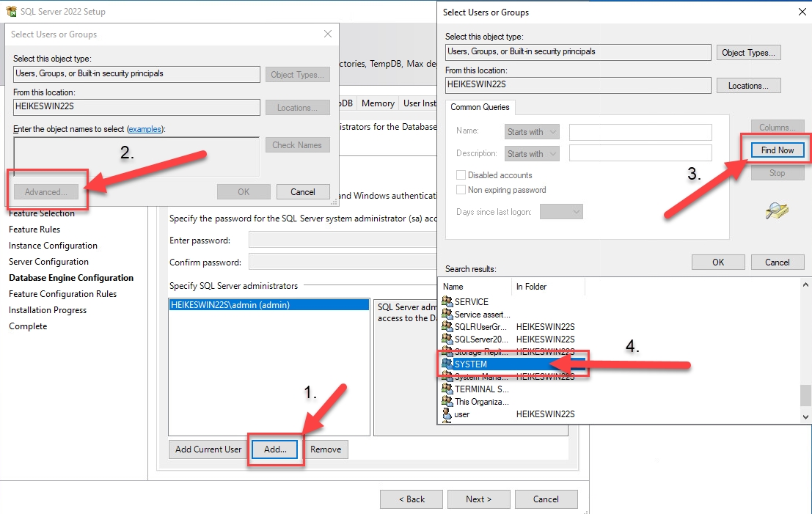Click the Name query text field
Image resolution: width=812 pixels, height=514 pixels.
pyautogui.click(x=640, y=132)
